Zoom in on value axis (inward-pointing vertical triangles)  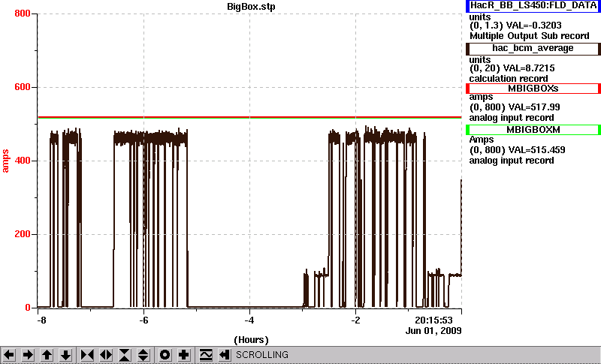click(125, 355)
